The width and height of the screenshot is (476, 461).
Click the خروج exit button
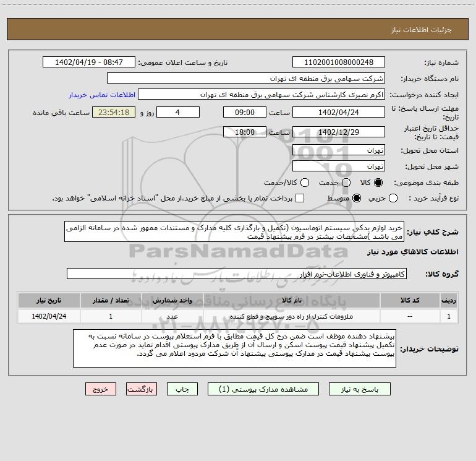pyautogui.click(x=101, y=389)
